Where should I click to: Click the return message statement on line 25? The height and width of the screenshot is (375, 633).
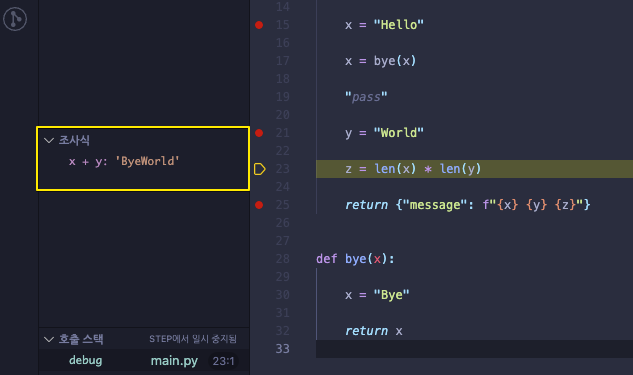pyautogui.click(x=467, y=205)
